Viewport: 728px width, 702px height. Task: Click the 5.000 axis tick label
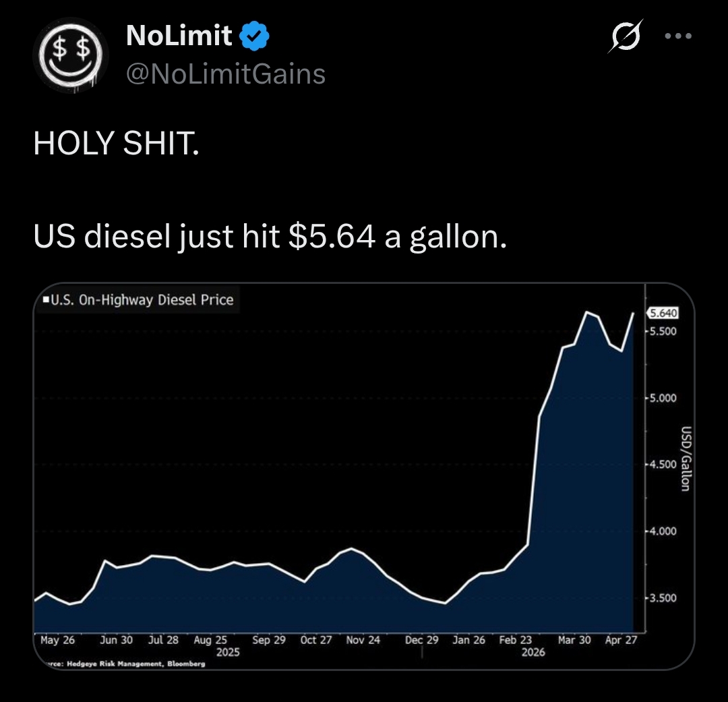(x=663, y=398)
